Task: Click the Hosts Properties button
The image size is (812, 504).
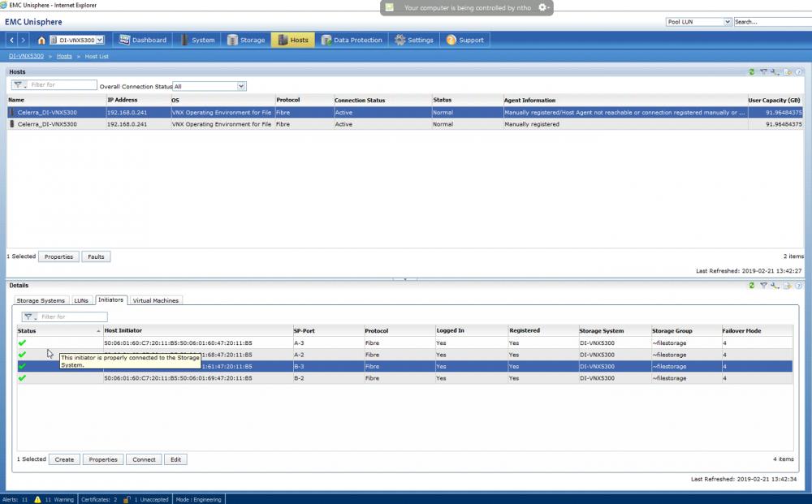Action: pos(58,256)
